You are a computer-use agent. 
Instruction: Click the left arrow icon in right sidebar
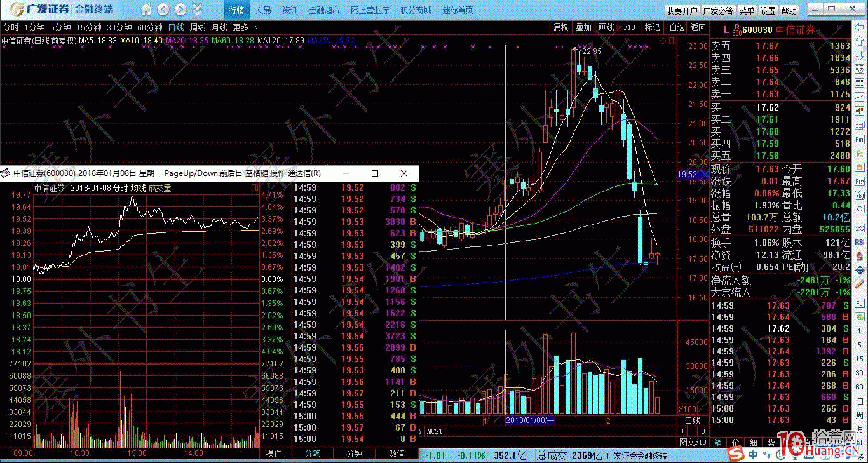(x=860, y=27)
